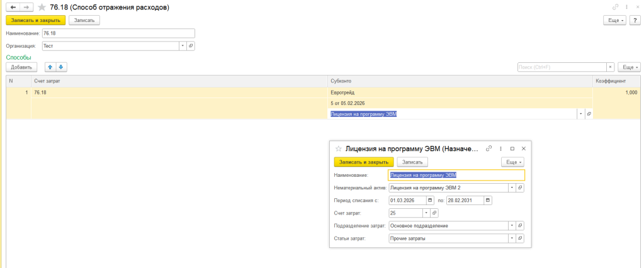Click Счет затрат column header
The image size is (644, 268).
click(179, 81)
